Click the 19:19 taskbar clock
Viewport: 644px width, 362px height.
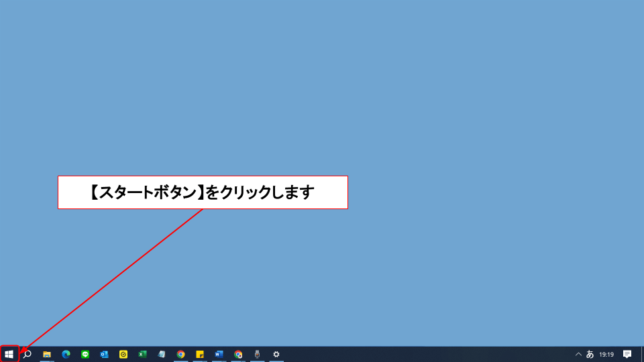tap(606, 354)
